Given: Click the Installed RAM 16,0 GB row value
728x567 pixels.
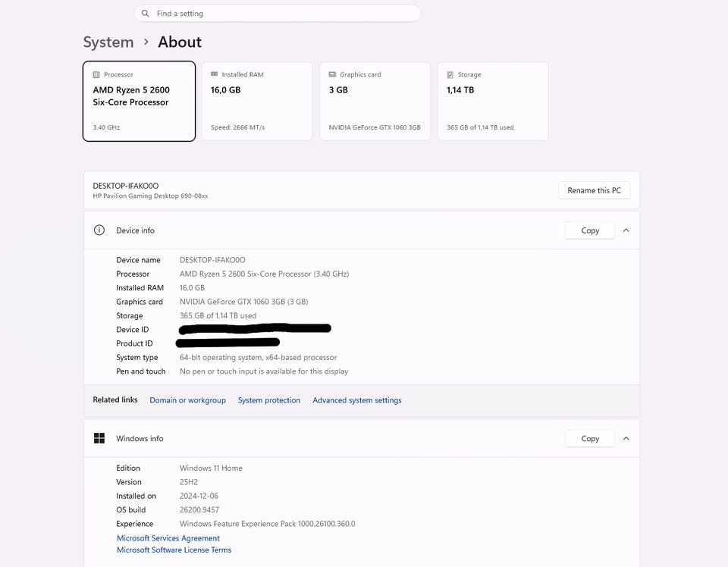Looking at the screenshot, I should 192,288.
